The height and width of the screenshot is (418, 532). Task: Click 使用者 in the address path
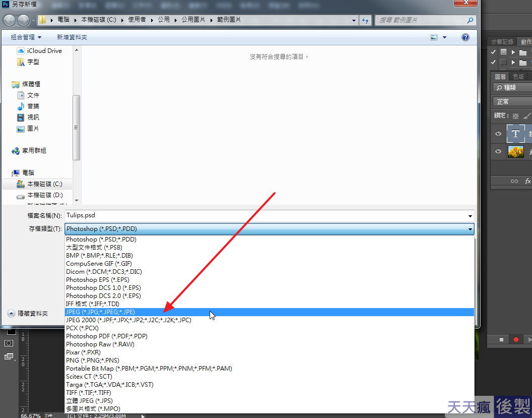[x=137, y=20]
